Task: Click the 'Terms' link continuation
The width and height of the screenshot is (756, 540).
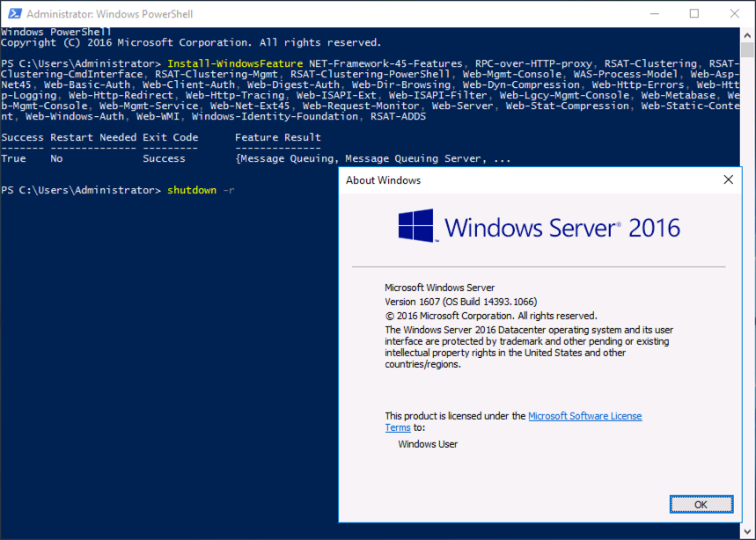Action: coord(398,427)
